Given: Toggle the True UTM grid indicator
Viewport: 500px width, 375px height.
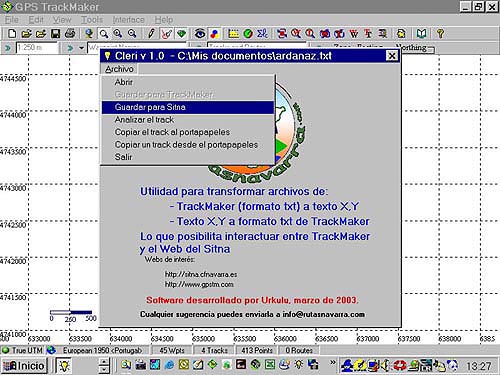Looking at the screenshot, I should [22, 350].
